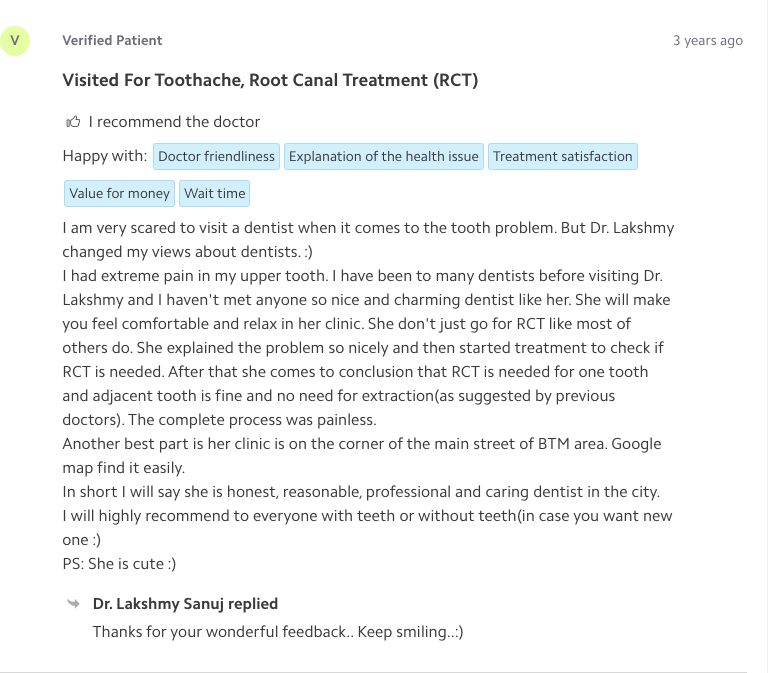Click the sentence about honest, reasonable dentist
The height and width of the screenshot is (673, 768).
[x=360, y=492]
